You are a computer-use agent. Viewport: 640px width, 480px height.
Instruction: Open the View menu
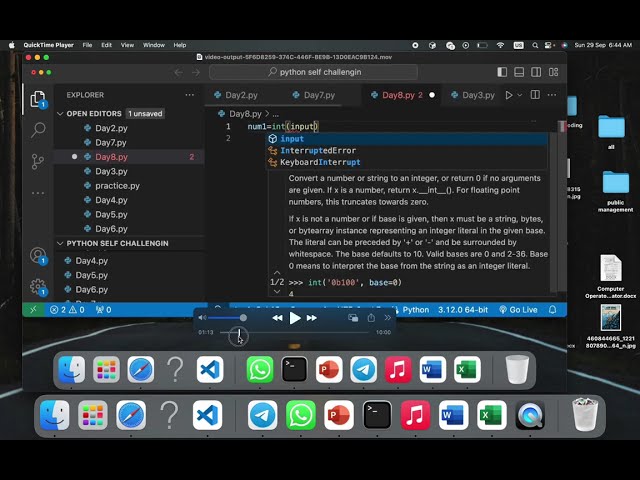tap(127, 45)
